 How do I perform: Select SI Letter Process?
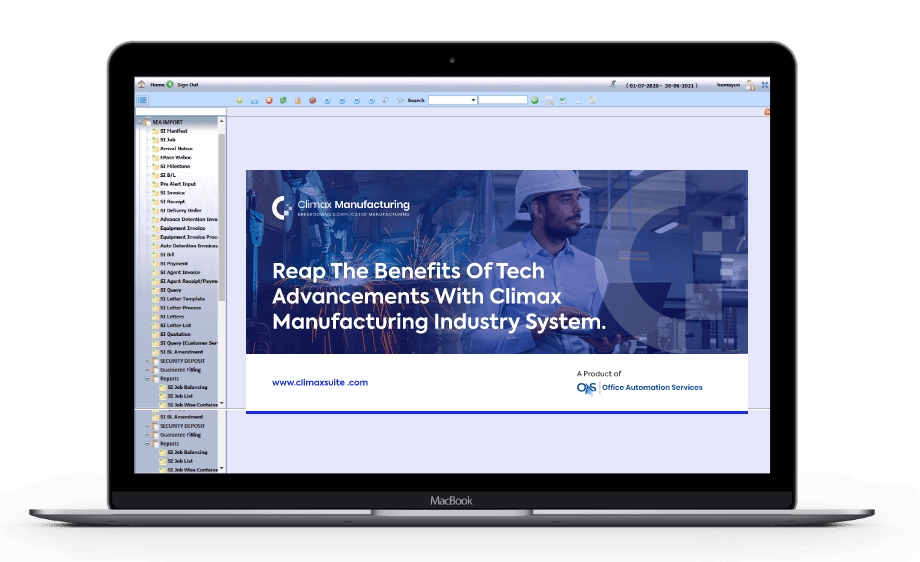(181, 307)
